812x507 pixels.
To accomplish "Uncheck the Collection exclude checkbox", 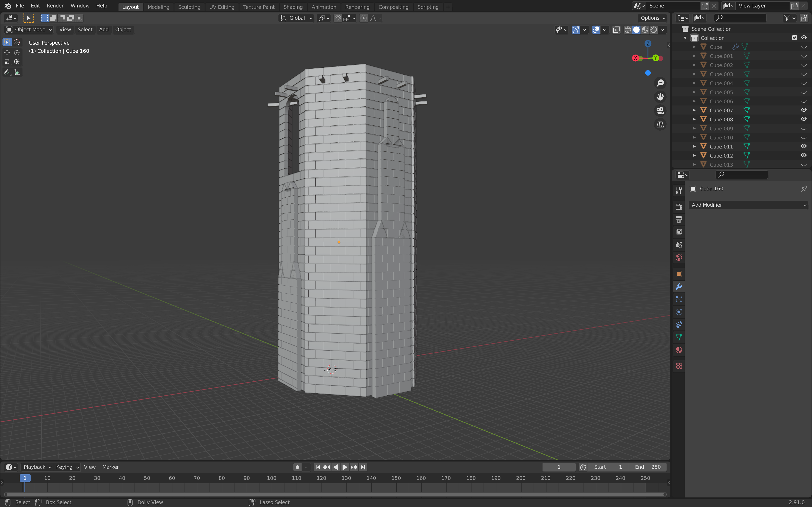I will (794, 38).
